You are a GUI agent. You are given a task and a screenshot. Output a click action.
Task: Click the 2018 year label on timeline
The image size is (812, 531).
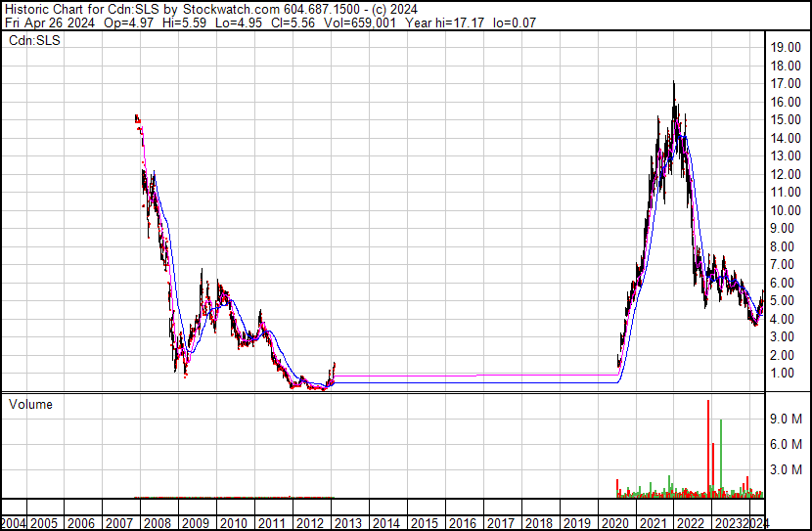coord(539,523)
